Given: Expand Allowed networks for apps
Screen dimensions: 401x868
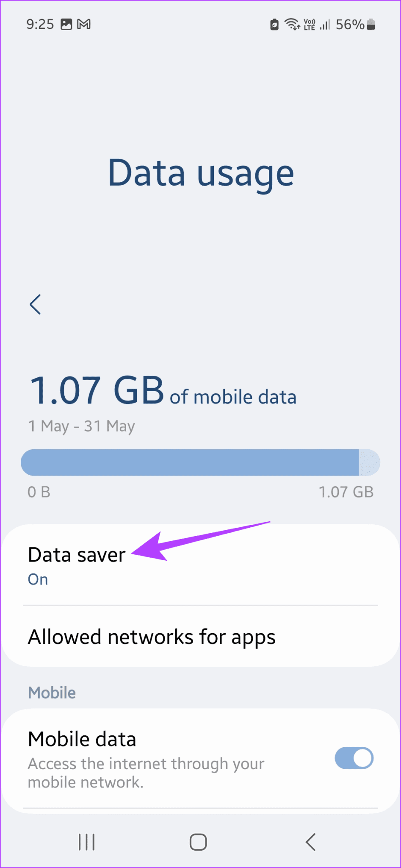Looking at the screenshot, I should (x=152, y=636).
